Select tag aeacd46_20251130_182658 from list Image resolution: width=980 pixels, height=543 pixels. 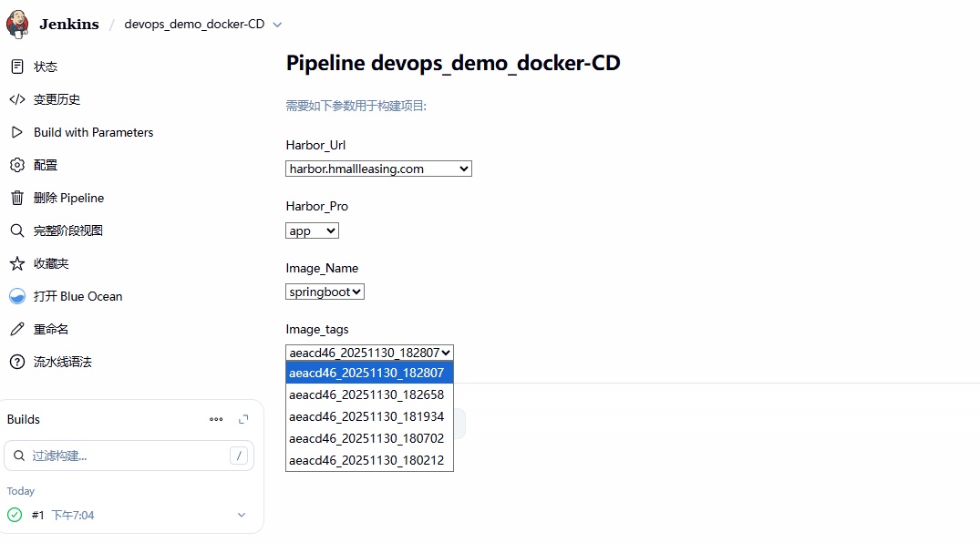(x=366, y=394)
